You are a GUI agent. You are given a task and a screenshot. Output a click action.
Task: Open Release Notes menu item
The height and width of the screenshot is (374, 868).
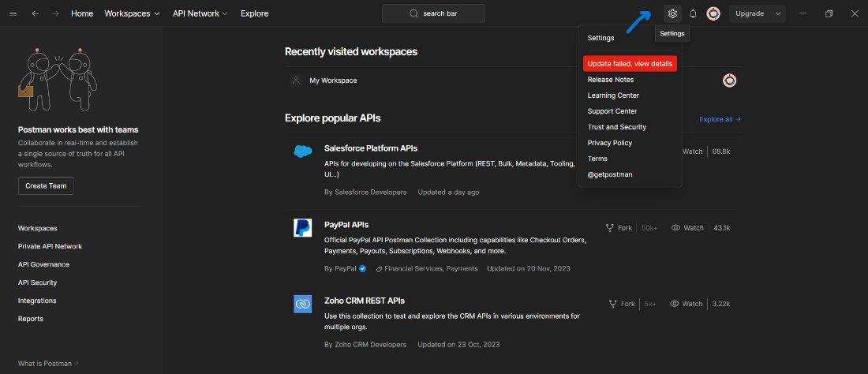[x=611, y=80]
